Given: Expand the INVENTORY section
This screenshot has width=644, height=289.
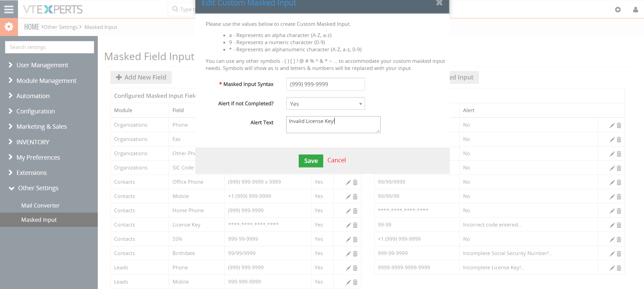Looking at the screenshot, I should pyautogui.click(x=33, y=142).
